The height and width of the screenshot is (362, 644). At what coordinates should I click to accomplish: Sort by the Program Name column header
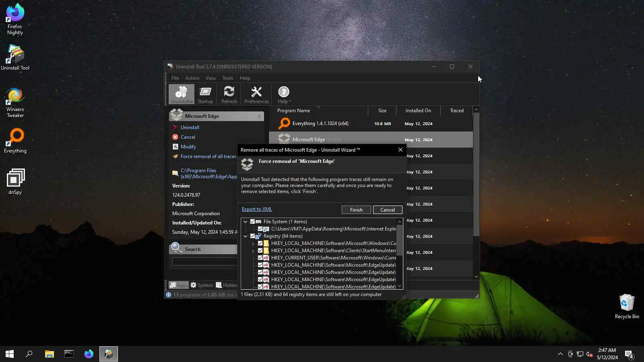[293, 111]
